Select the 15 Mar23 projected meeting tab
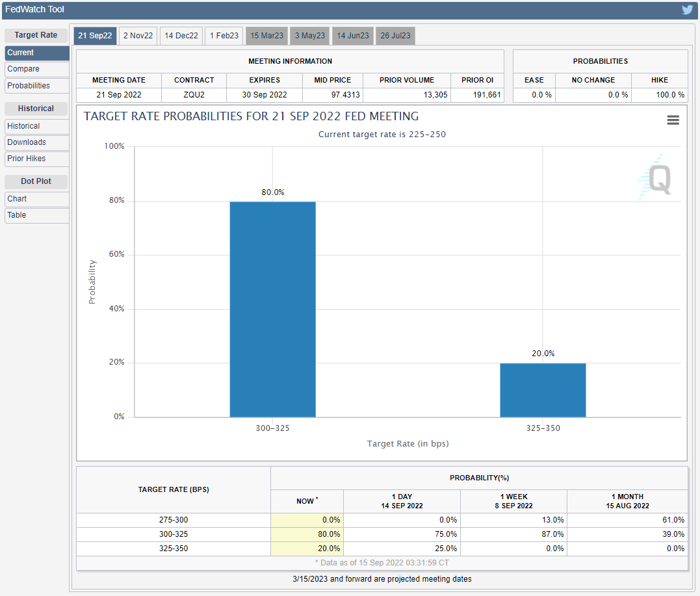Viewport: 700px width, 596px height. [266, 36]
